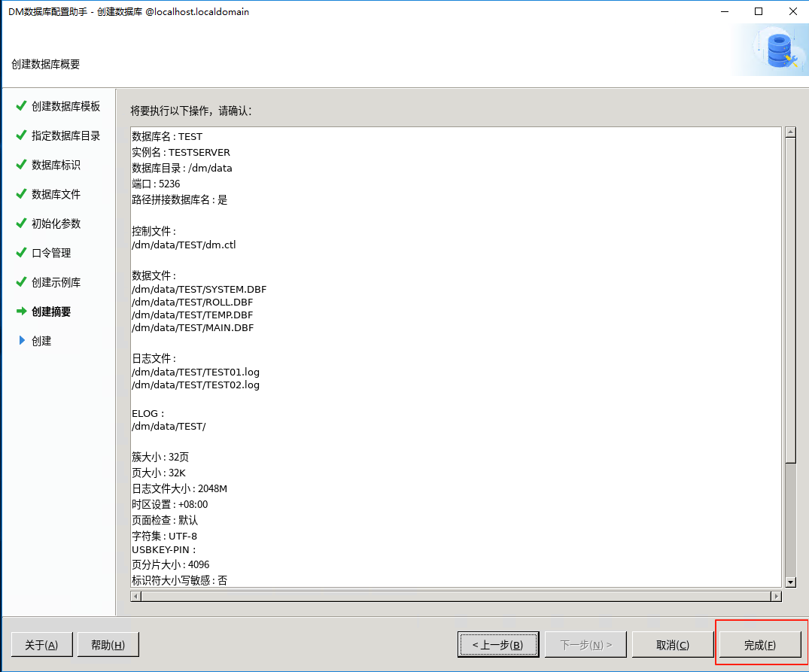Screen dimensions: 809x672
Task: Click the checkmark icon next to 口令管理
Action: (21, 253)
